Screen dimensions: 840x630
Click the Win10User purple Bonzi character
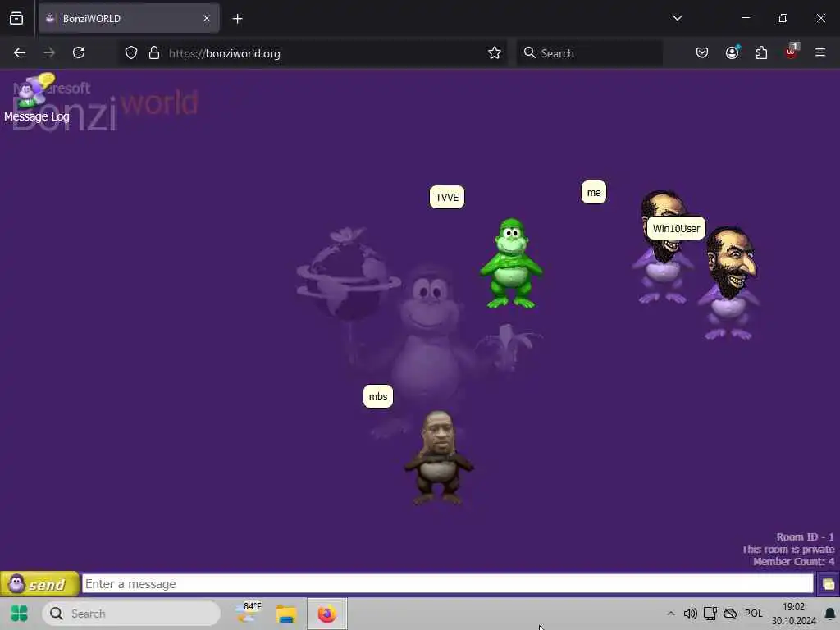(729, 284)
